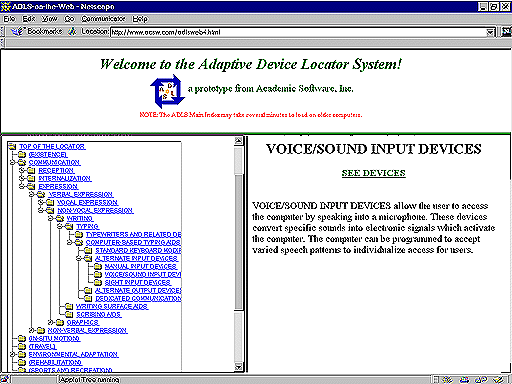Screen dimensions: 512x384
Task: Expand the RECEPTION tree node
Action: [22, 170]
